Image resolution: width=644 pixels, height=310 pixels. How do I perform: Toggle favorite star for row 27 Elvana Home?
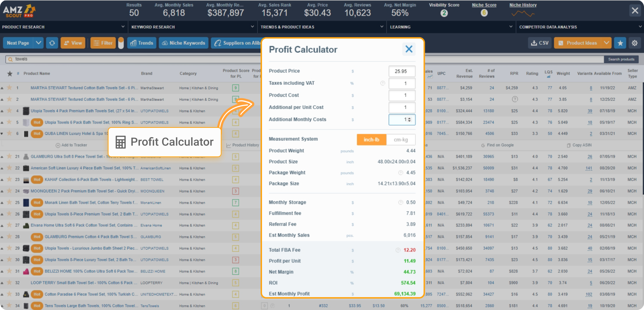pyautogui.click(x=9, y=225)
